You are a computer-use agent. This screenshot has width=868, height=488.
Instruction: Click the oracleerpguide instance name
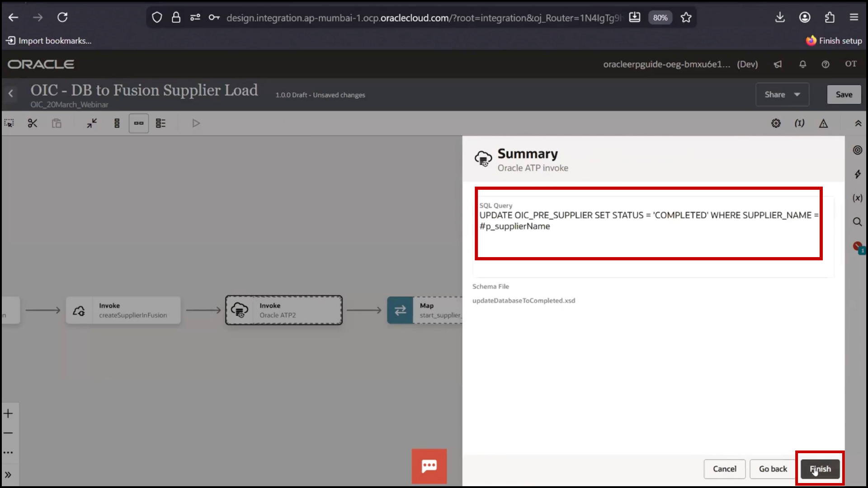pyautogui.click(x=666, y=64)
